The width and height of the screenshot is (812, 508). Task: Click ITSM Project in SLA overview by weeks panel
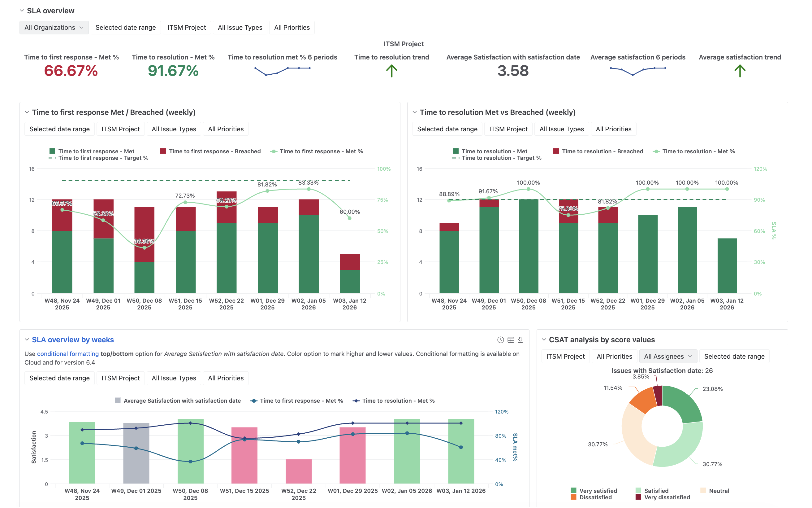point(120,378)
